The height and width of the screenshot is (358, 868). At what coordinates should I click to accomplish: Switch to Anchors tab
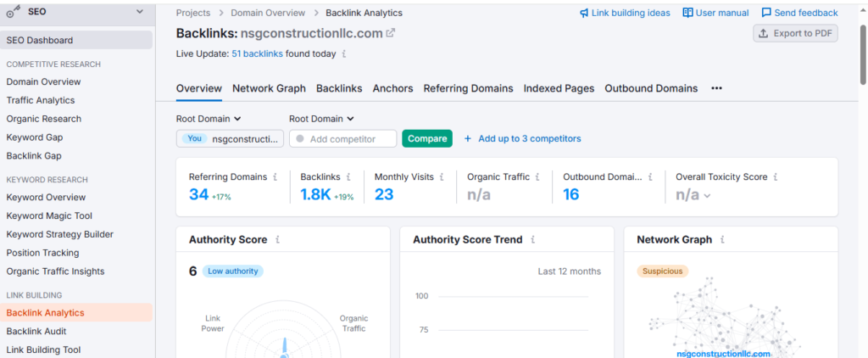tap(393, 88)
